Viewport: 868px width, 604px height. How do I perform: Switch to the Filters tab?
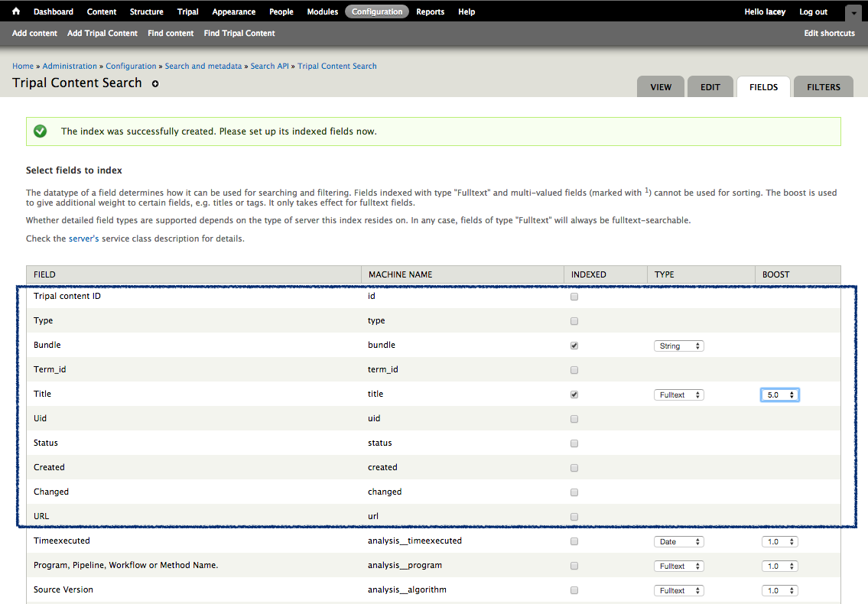(823, 87)
